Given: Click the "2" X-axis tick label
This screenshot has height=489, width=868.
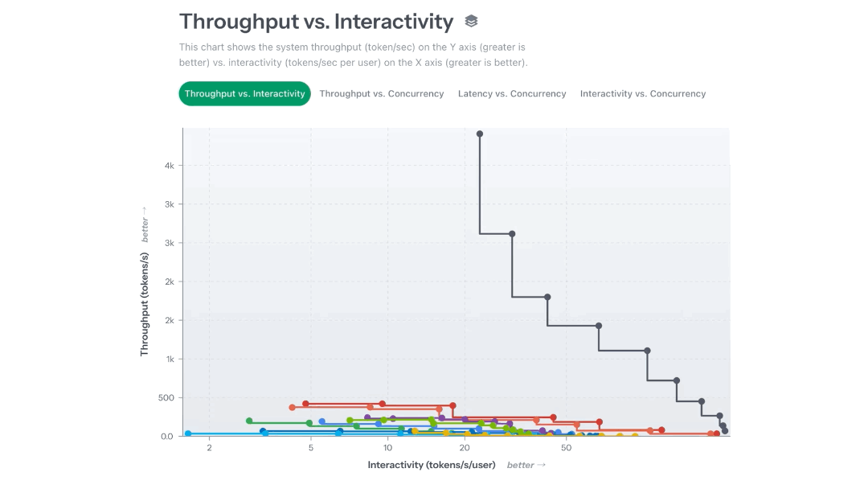Looking at the screenshot, I should (209, 448).
